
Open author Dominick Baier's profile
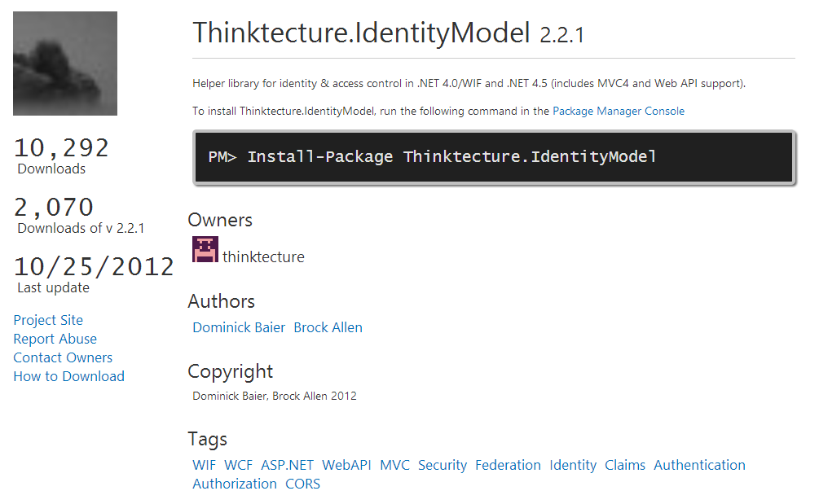239,327
